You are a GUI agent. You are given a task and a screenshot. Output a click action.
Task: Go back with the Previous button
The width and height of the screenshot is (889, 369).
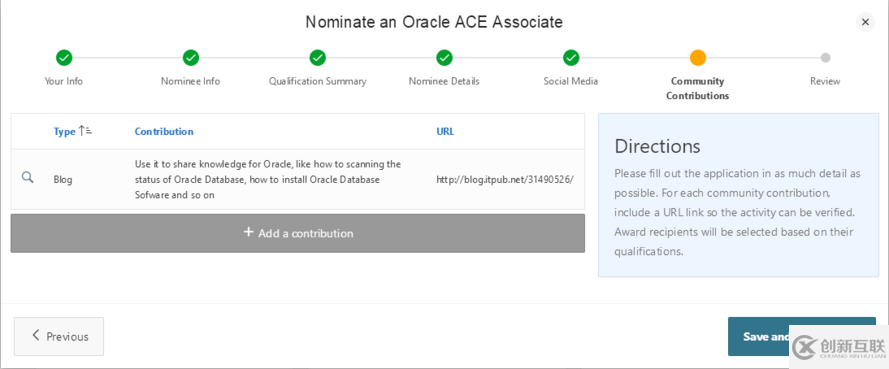[x=59, y=336]
